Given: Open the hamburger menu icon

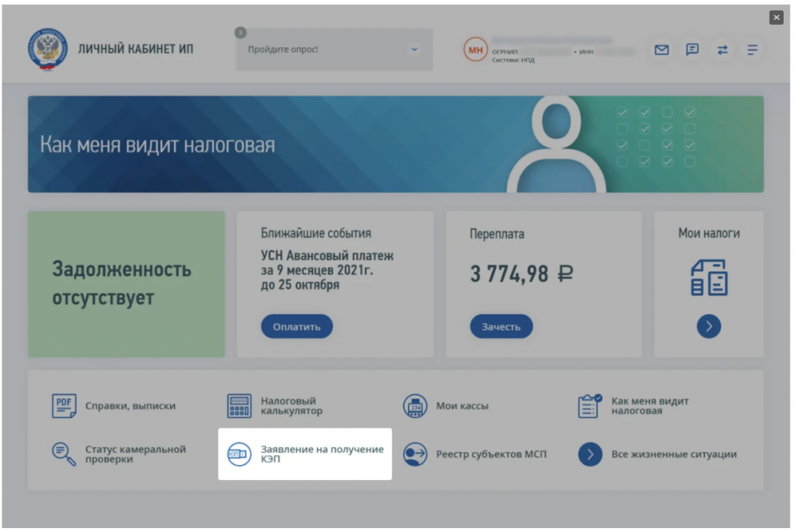Looking at the screenshot, I should (752, 50).
